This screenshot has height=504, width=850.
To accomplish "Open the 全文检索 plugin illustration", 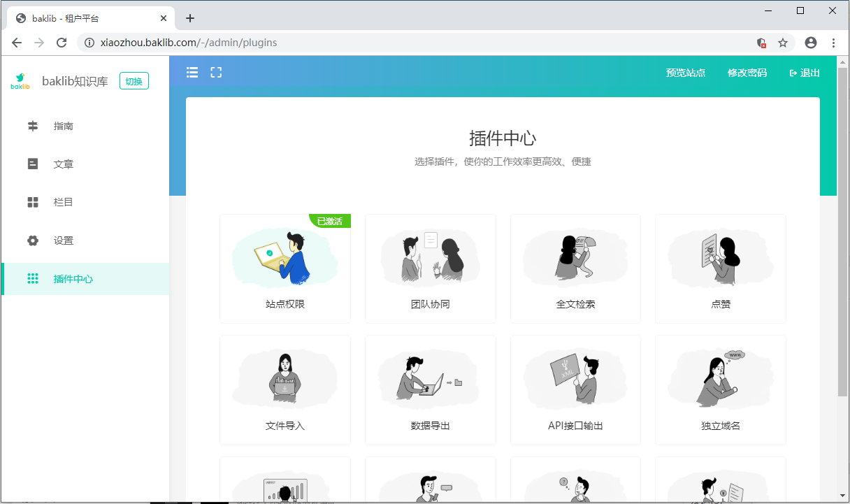I will pyautogui.click(x=575, y=257).
